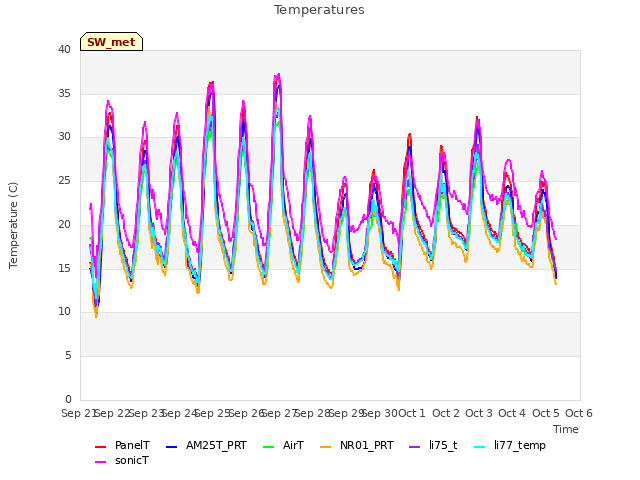The image size is (640, 480).
Task: Click the 10 y-axis tick label
Action: [64, 312]
